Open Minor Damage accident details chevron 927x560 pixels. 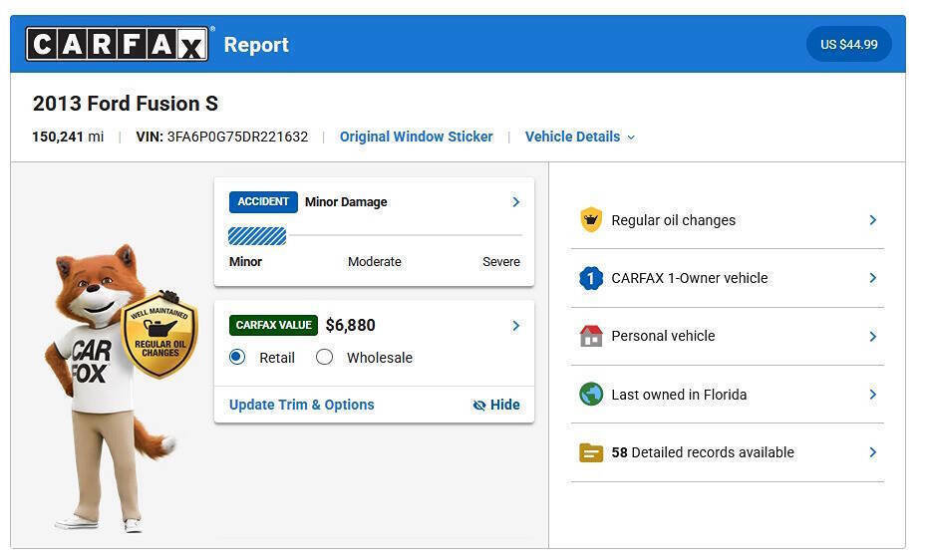(515, 202)
